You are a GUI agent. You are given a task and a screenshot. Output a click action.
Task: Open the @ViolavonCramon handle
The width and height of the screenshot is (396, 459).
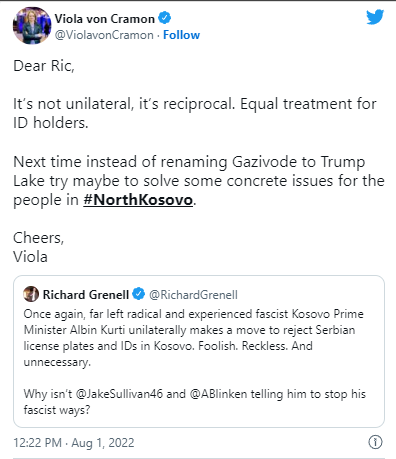[x=104, y=35]
